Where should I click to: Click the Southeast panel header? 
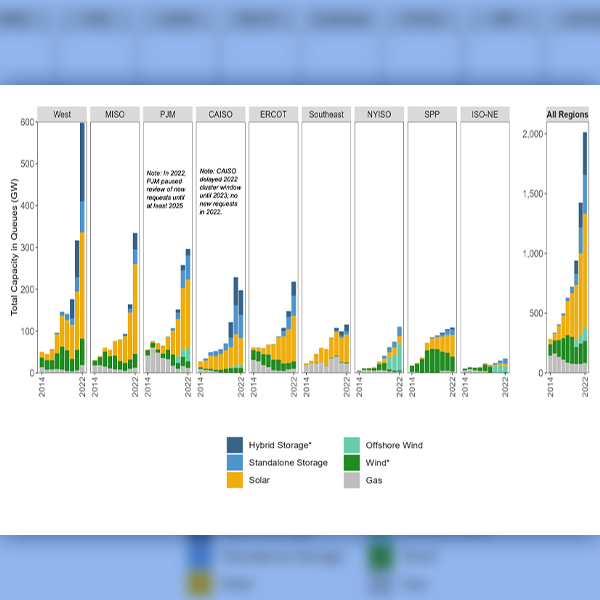pos(326,114)
